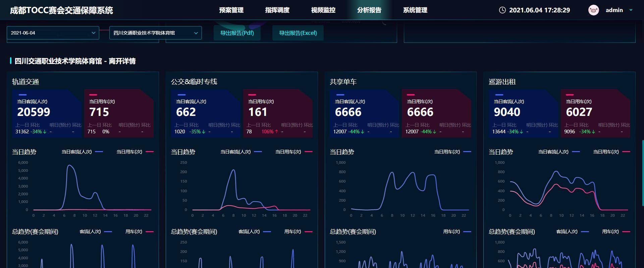The width and height of the screenshot is (644, 268).
Task: Click green down arrow next to -35%
Action: (x=204, y=132)
